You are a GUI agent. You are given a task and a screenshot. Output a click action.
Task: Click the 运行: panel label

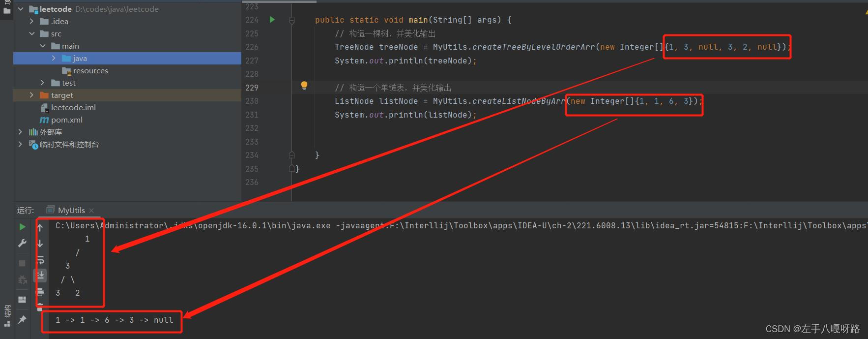point(26,210)
